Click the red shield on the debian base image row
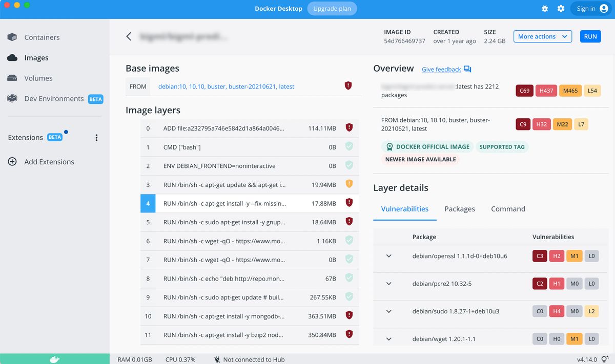615x364 pixels. [348, 86]
